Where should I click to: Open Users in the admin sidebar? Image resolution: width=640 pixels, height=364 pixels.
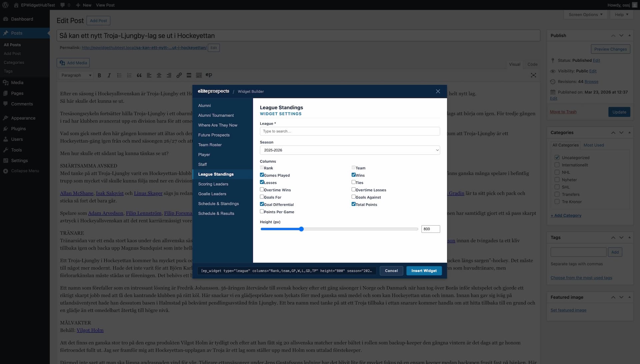pos(17,139)
